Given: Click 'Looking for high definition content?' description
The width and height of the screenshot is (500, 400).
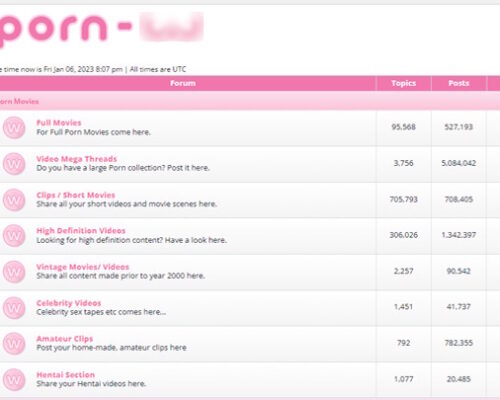Looking at the screenshot, I should click(x=132, y=240).
